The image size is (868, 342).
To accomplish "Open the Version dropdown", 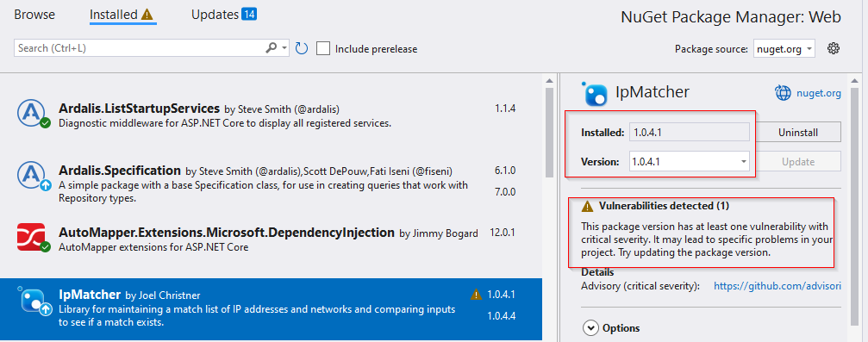I will point(690,162).
